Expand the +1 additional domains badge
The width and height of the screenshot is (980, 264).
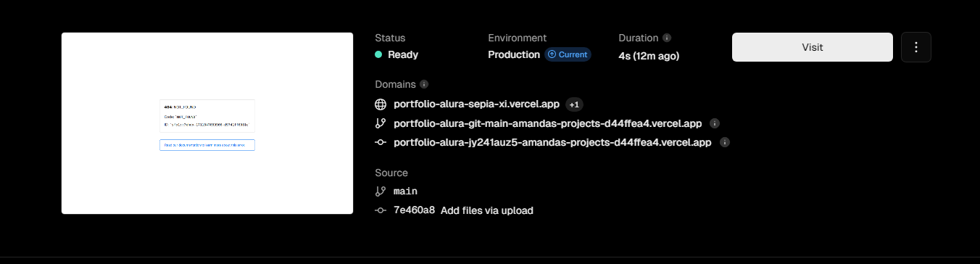tap(574, 104)
